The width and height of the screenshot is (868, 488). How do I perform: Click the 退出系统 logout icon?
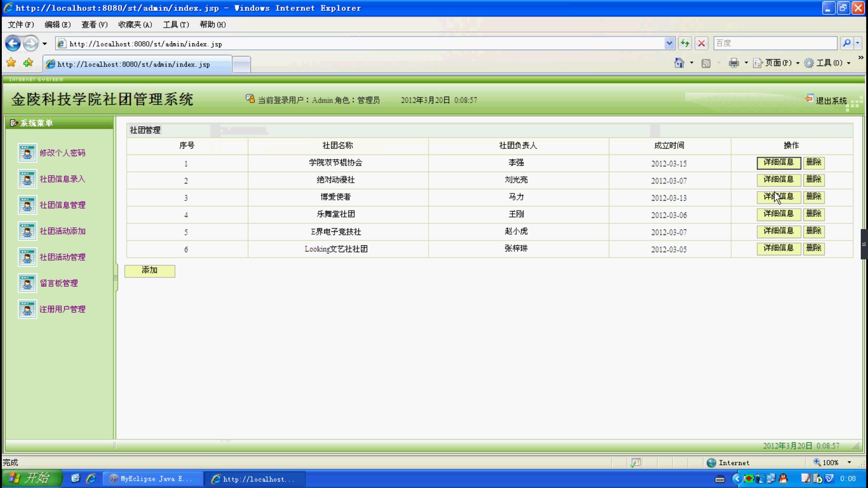tap(809, 99)
